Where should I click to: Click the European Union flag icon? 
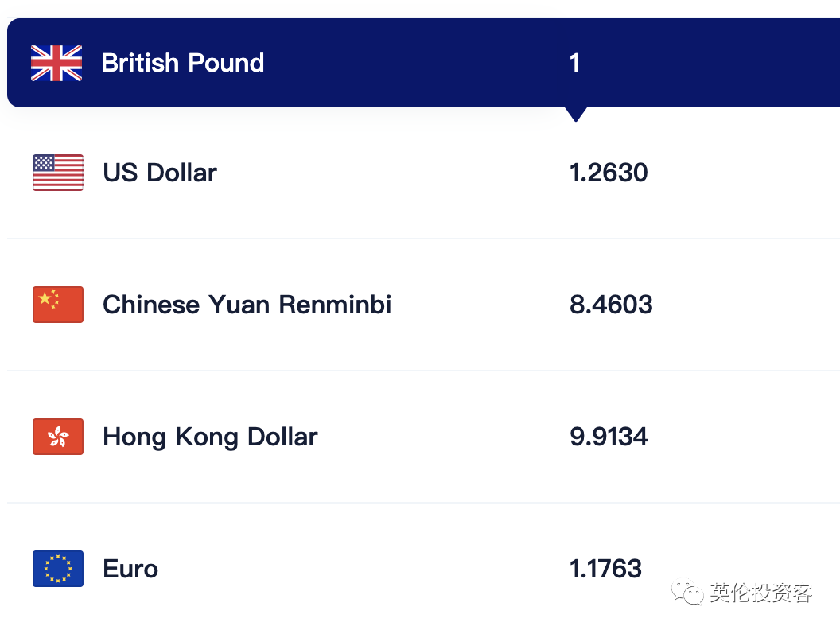point(58,569)
